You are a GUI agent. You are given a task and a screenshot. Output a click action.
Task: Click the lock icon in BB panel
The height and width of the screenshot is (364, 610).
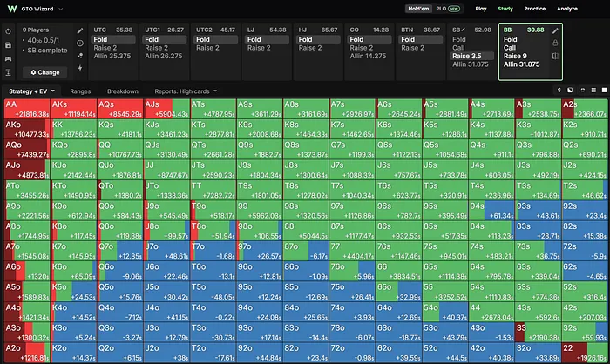point(555,43)
